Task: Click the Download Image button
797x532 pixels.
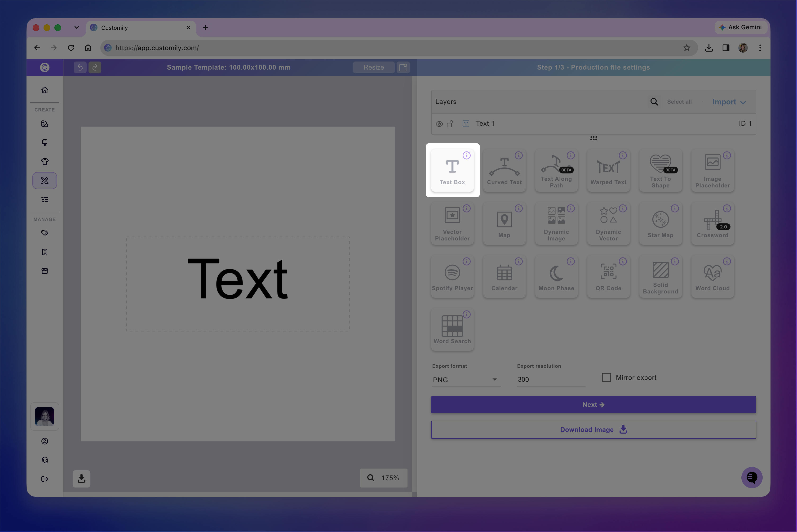Action: click(x=593, y=430)
